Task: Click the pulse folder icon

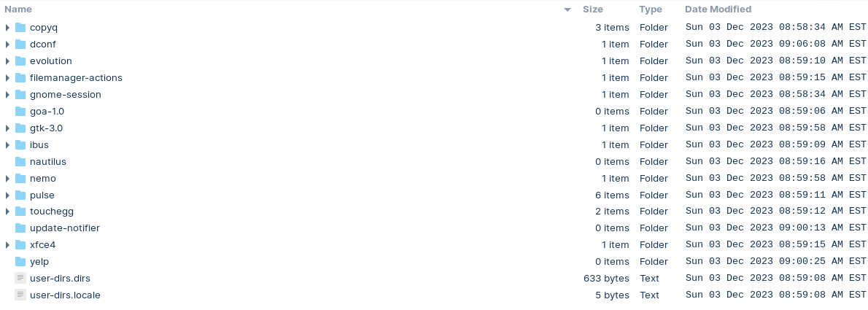Action: [20, 195]
